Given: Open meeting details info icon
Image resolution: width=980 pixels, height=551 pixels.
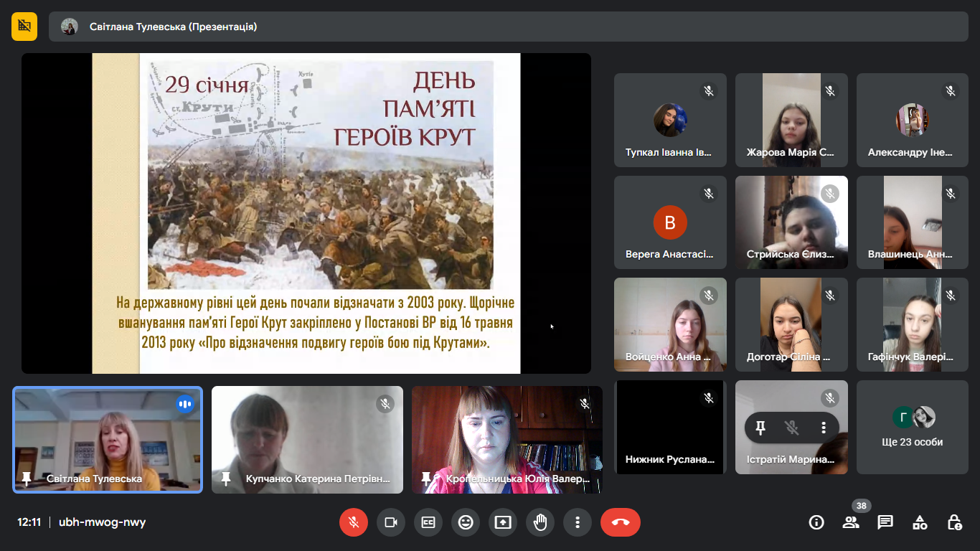Looking at the screenshot, I should pyautogui.click(x=816, y=522).
